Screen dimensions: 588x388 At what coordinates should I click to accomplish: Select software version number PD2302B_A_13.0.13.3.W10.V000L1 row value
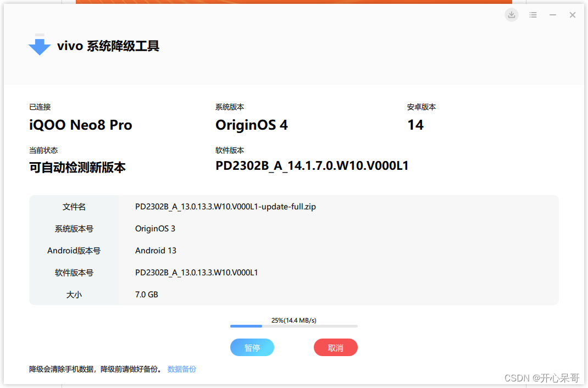pos(197,273)
